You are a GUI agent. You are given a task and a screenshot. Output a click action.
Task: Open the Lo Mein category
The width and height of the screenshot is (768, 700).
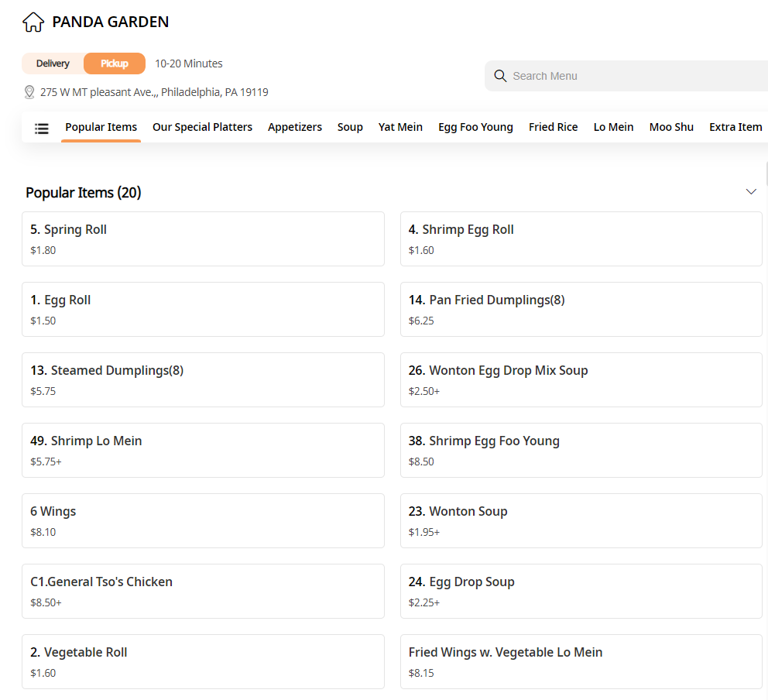click(x=613, y=127)
